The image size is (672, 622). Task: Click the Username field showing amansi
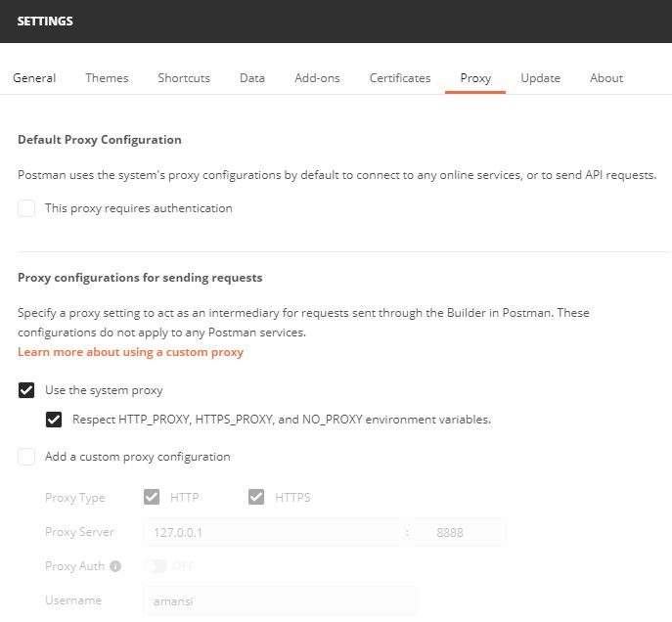280,601
